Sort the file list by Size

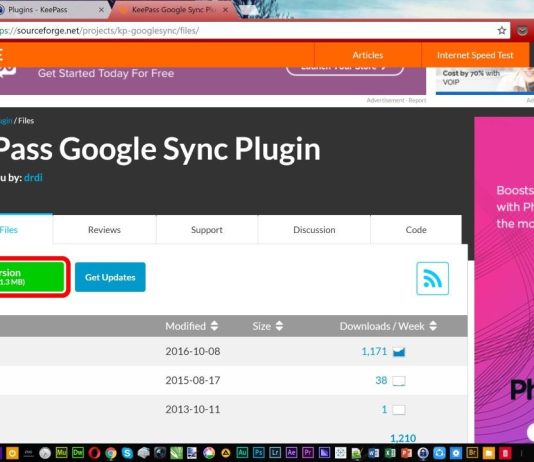pos(268,326)
